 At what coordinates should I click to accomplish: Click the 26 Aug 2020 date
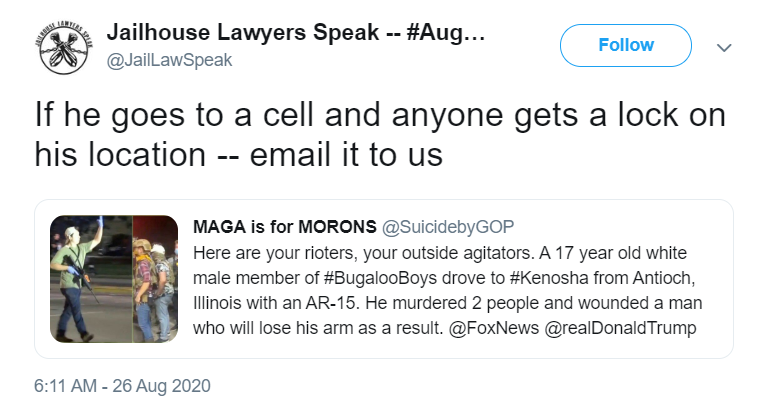coord(161,386)
